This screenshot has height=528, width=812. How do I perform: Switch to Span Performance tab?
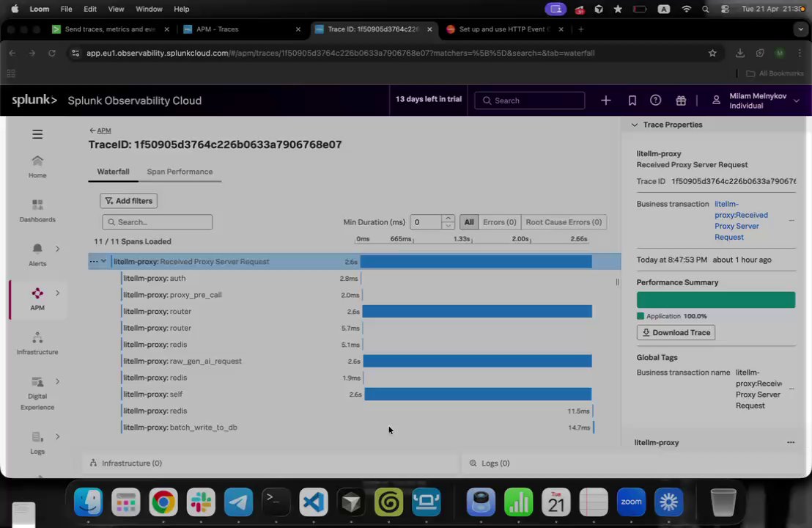[180, 172]
